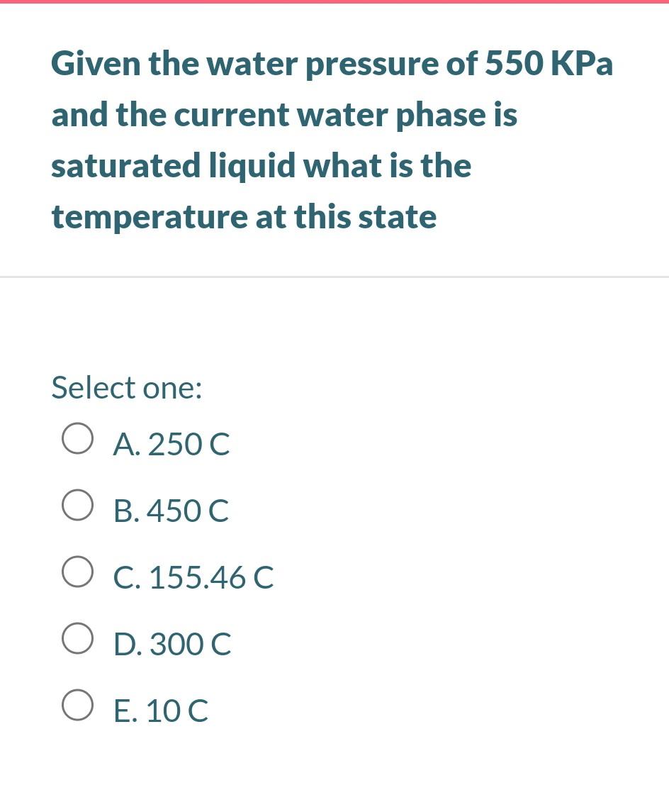Viewport: 669px width, 812px height.
Task: Click the label text C. 155.46 C
Action: pos(193,577)
